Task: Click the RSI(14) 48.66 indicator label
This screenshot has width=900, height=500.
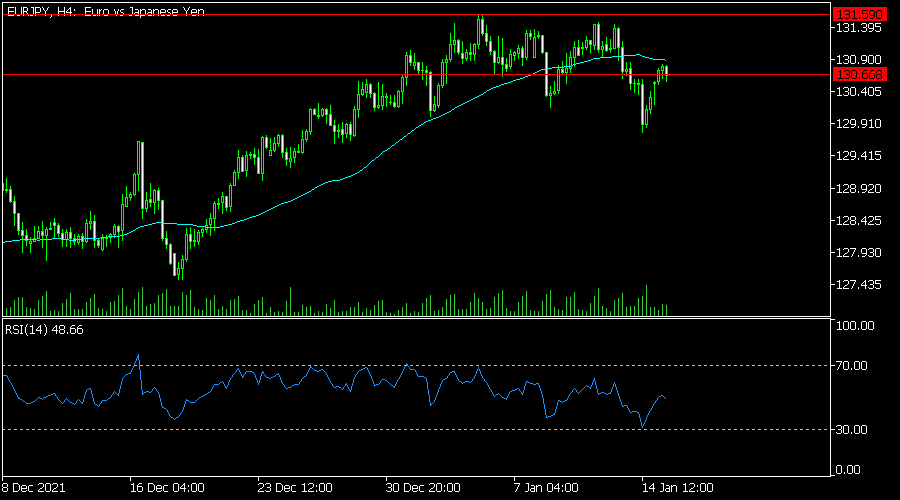Action: tap(44, 330)
